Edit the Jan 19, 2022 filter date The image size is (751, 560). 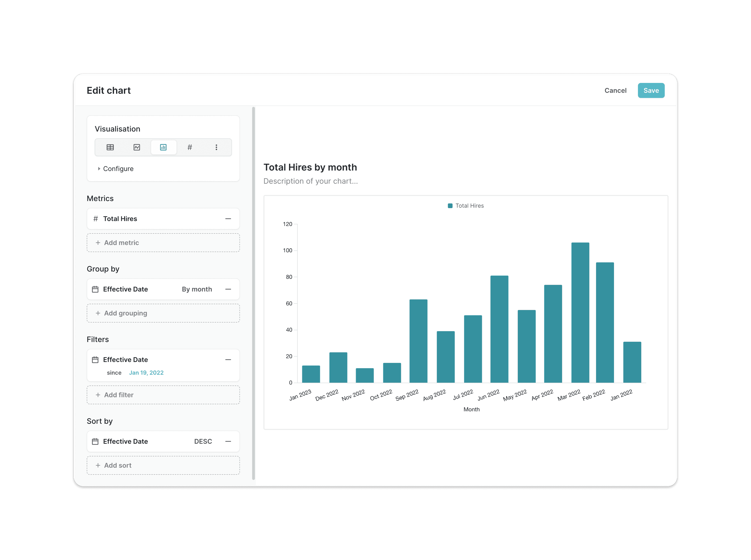(146, 373)
